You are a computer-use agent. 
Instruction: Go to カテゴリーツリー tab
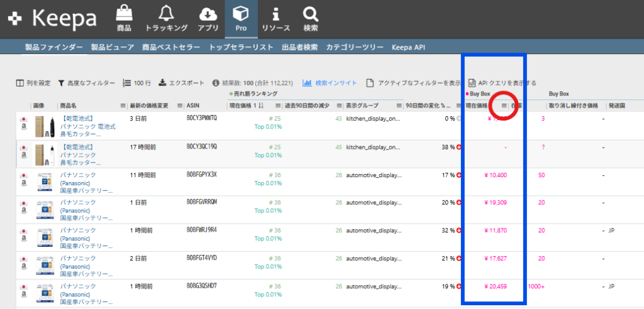pyautogui.click(x=355, y=47)
